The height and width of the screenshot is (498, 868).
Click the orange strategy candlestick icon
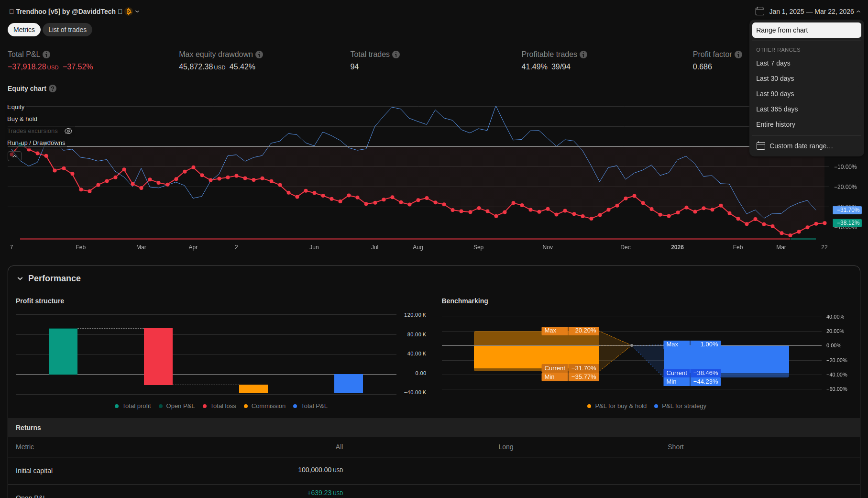pyautogui.click(x=129, y=11)
